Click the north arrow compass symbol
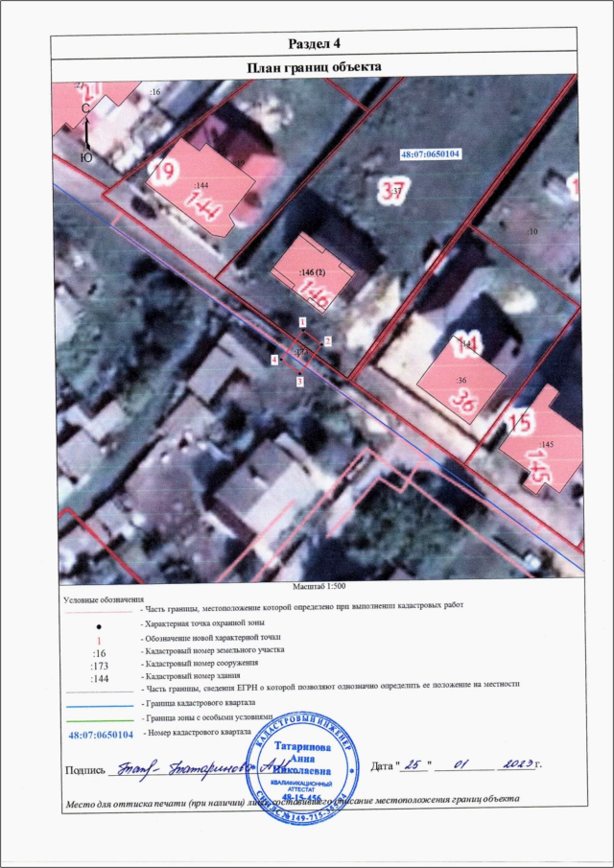This screenshot has height=868, width=614. coord(85,132)
